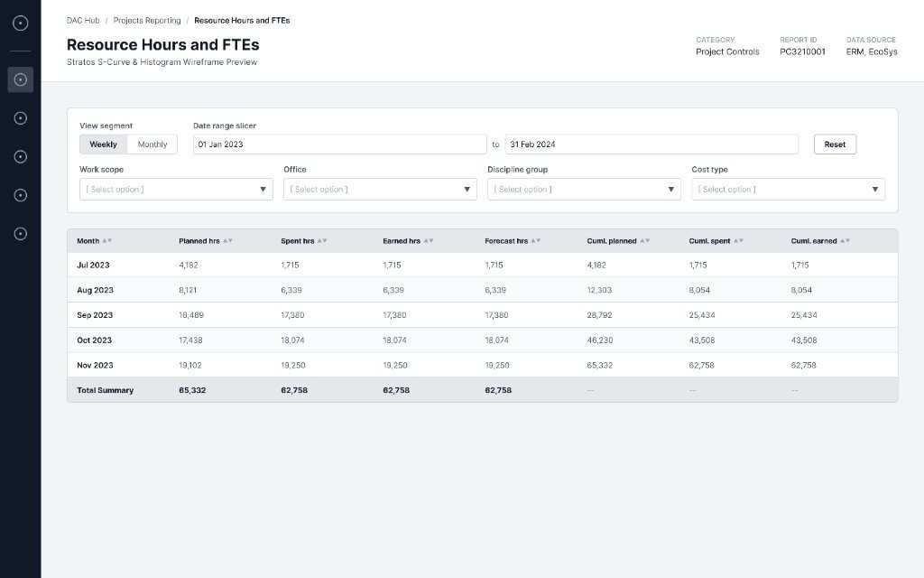Screen dimensions: 924x578
Task: Click cumulative planned value 28,792
Action: (599, 315)
